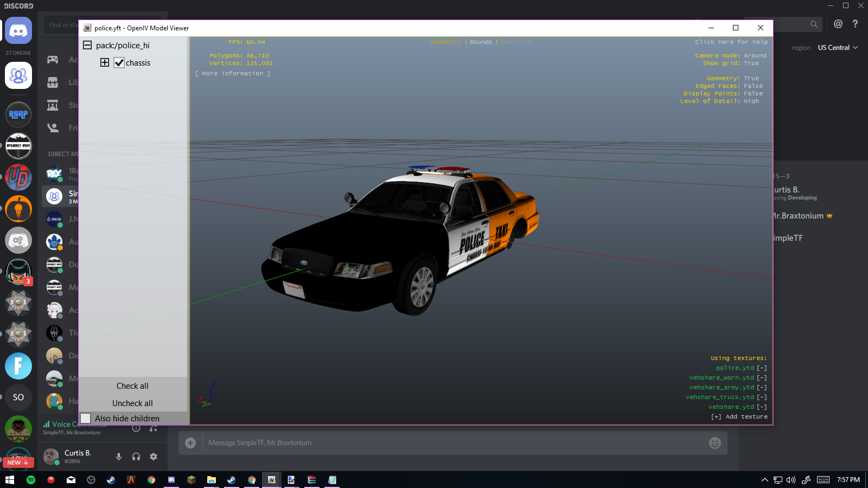Click the Add texture link
868x488 pixels.
coord(739,417)
